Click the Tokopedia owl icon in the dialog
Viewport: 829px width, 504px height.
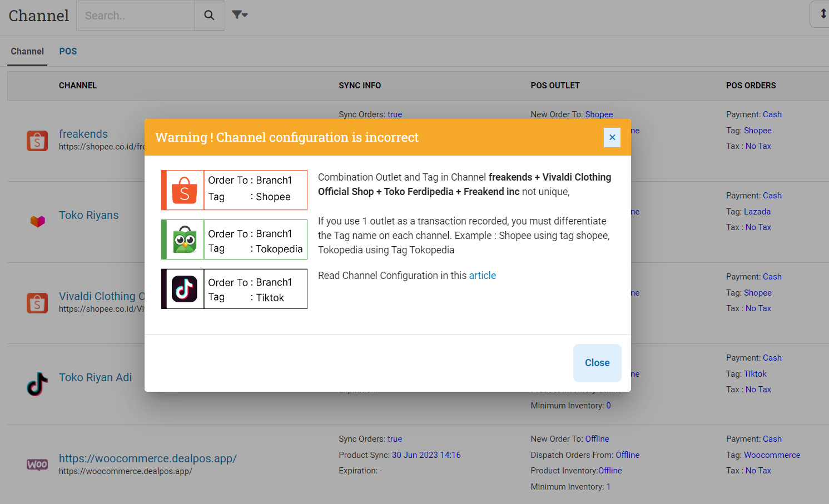click(185, 239)
